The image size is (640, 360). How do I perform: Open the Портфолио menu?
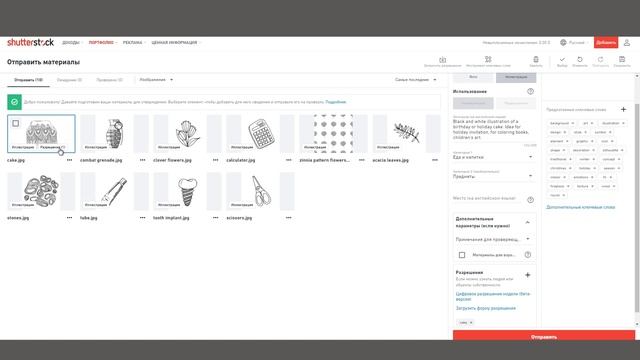[x=102, y=42]
